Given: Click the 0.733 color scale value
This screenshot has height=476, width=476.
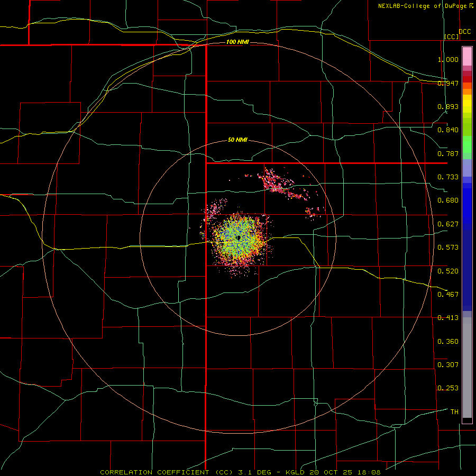Looking at the screenshot, I should 448,177.
